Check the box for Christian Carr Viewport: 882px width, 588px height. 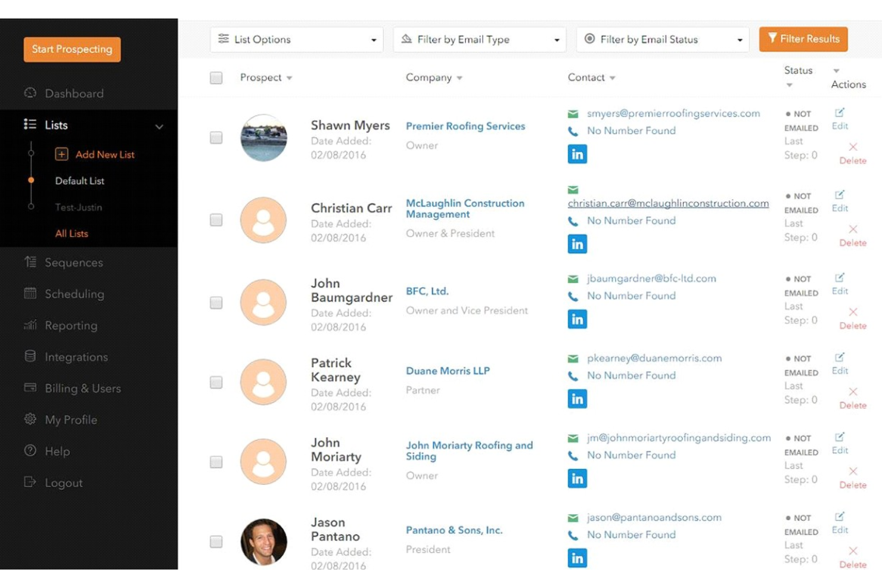(x=216, y=220)
